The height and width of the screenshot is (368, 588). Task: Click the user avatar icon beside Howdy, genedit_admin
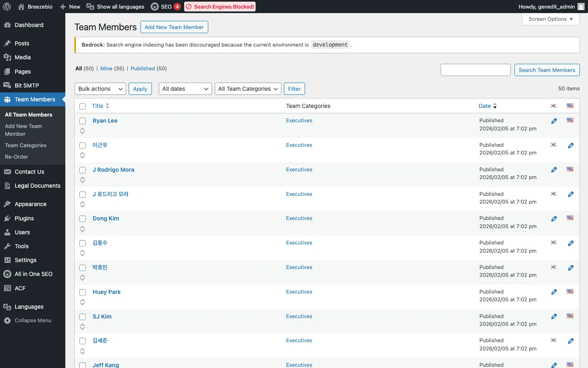[581, 7]
